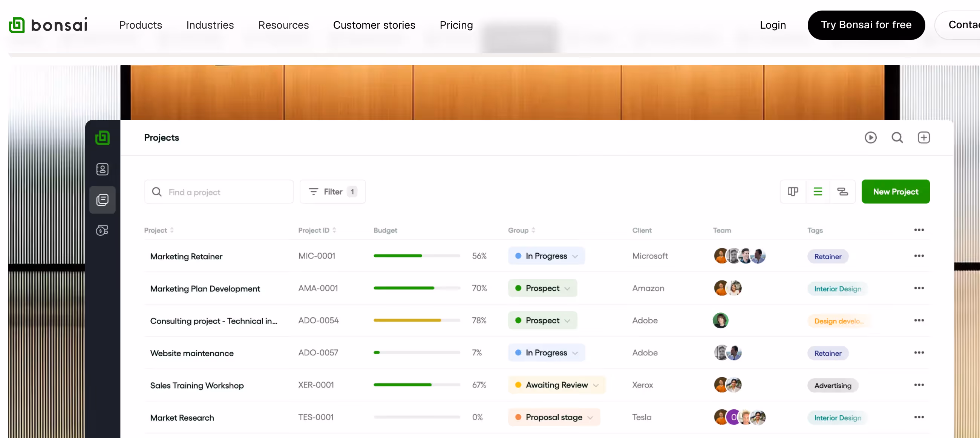Open the more menu for Consulting project row
The image size is (980, 438).
pyautogui.click(x=919, y=320)
